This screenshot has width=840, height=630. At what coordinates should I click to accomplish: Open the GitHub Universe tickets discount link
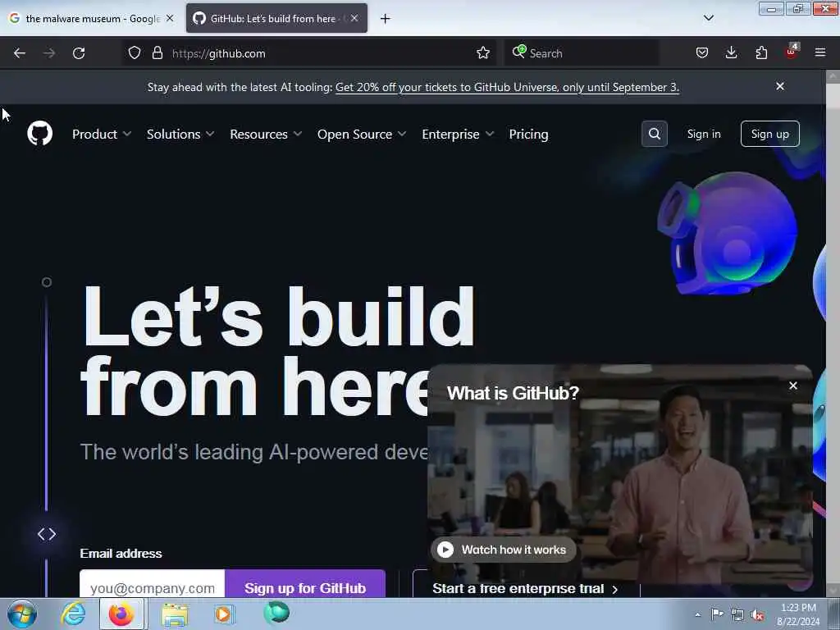pos(507,87)
